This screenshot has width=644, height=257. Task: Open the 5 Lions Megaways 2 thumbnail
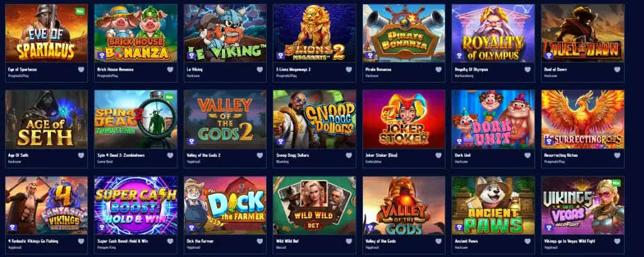coord(314,33)
